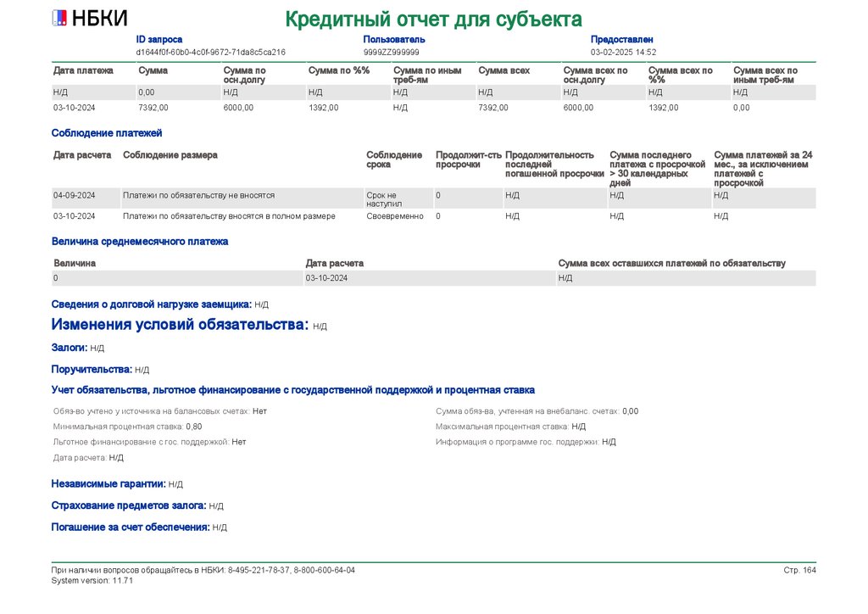This screenshot has height=614, width=868.
Task: Select the "Залоги" section heading
Action: point(70,348)
